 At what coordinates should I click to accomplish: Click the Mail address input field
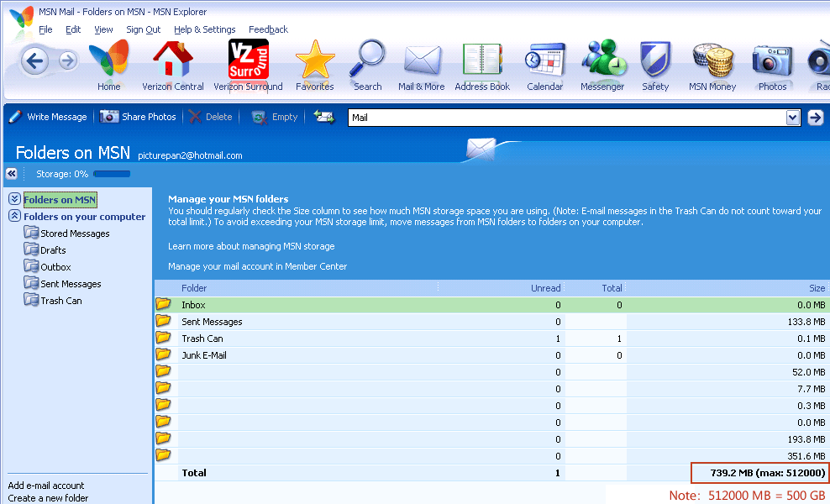[x=567, y=118]
